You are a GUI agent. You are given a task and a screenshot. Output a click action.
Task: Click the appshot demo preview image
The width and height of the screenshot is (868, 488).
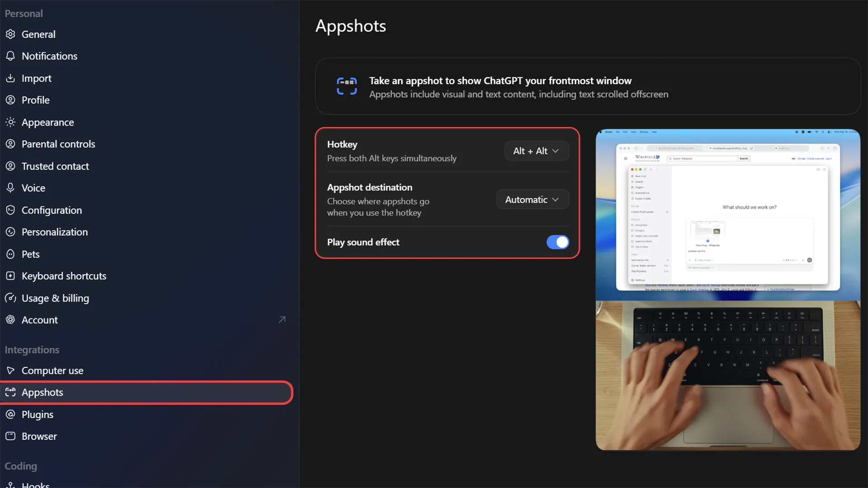[728, 290]
